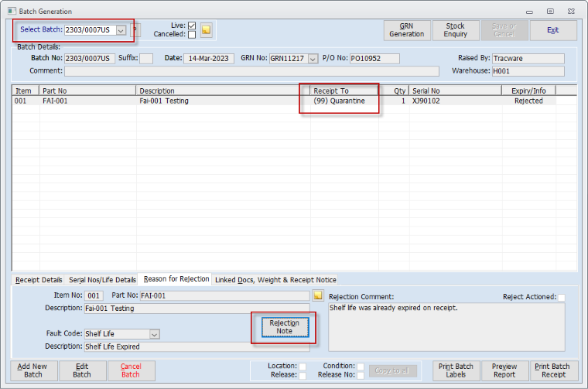Open the Select Batch dropdown
Viewport: 588px width, 389px height.
121,30
